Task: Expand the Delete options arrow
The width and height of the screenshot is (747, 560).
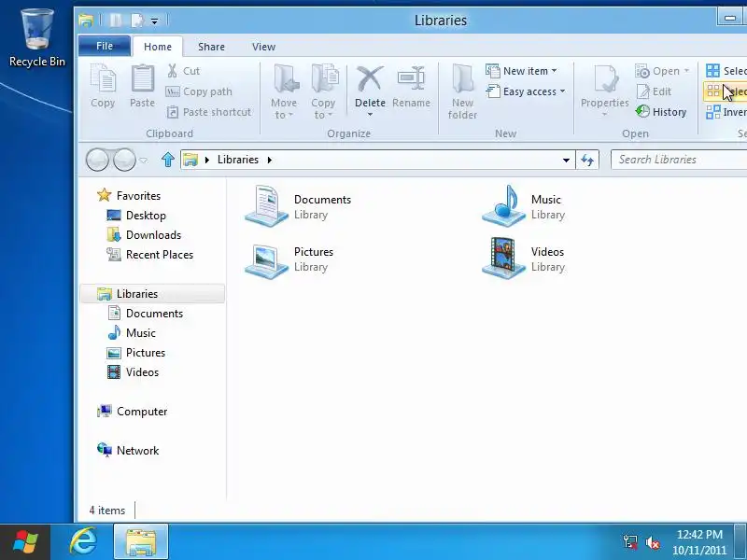Action: [370, 115]
